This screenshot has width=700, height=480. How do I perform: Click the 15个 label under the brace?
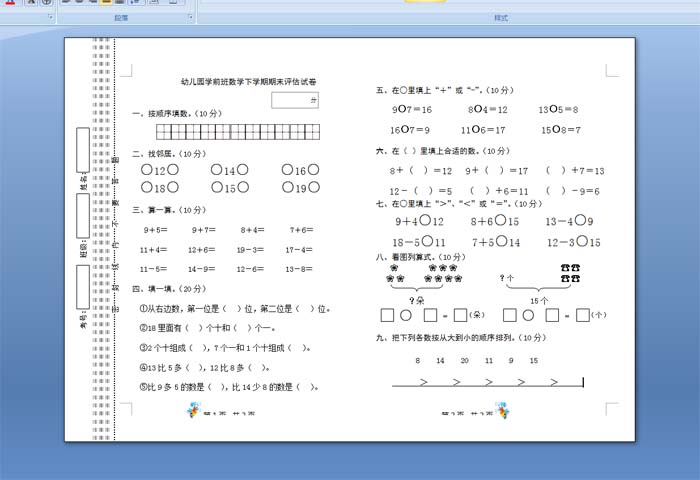[539, 301]
